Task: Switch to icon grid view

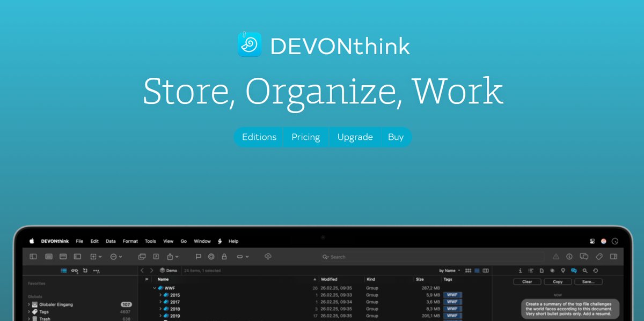Action: 468,271
